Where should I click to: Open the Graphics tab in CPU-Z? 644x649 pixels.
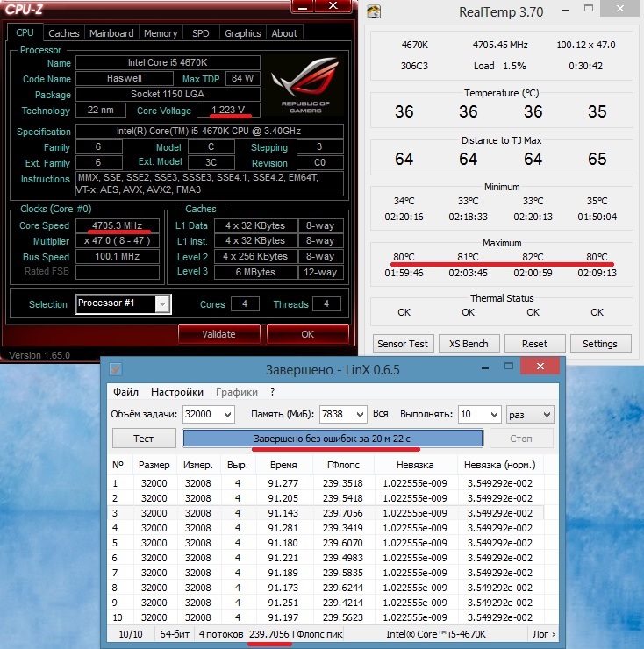click(243, 33)
